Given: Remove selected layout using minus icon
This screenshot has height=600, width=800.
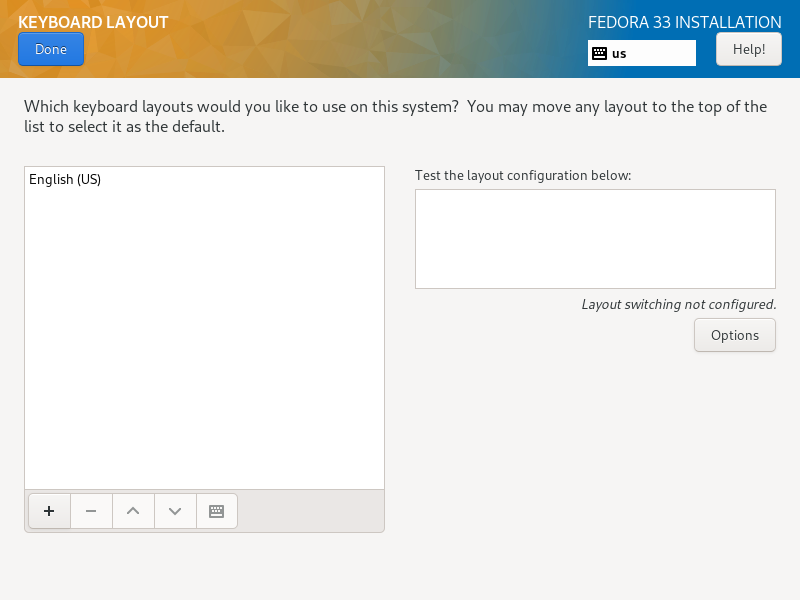Looking at the screenshot, I should tap(91, 511).
